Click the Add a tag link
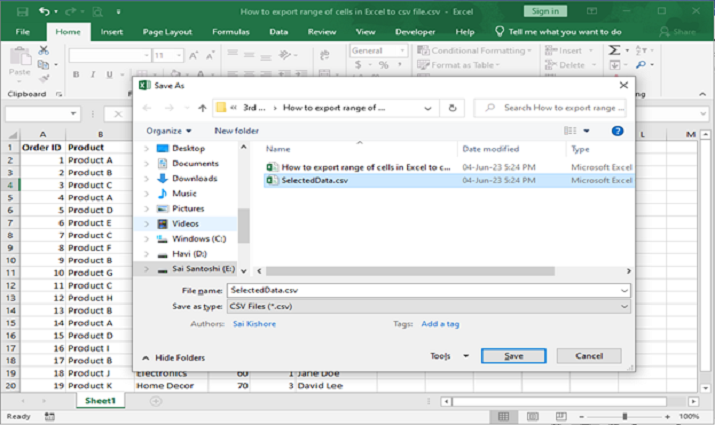Viewport: 715px width, 425px height. [x=440, y=324]
